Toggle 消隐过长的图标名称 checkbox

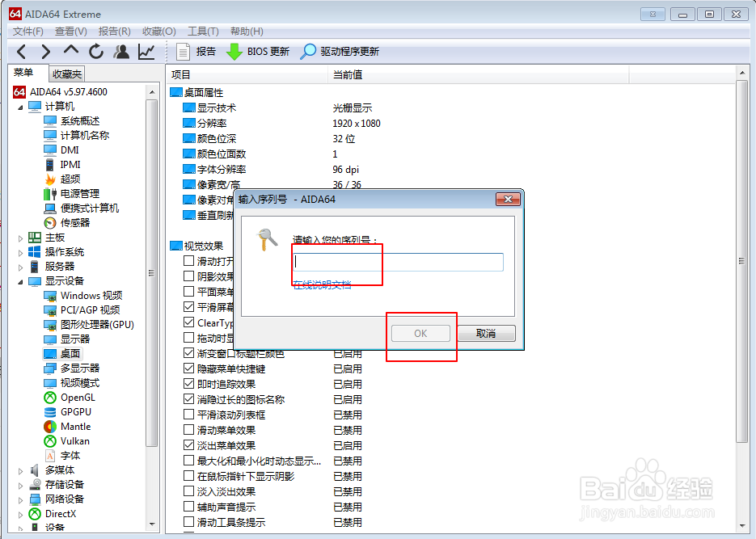[189, 399]
